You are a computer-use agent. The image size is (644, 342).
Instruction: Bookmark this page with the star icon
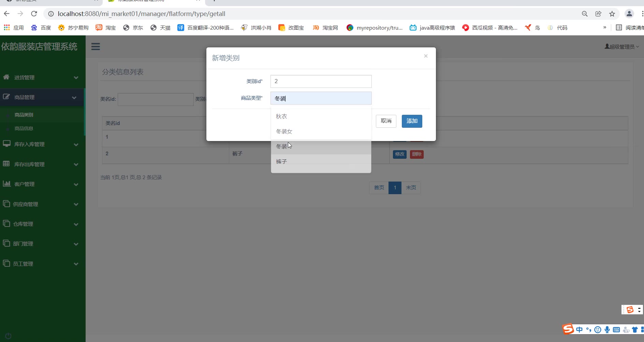612,14
